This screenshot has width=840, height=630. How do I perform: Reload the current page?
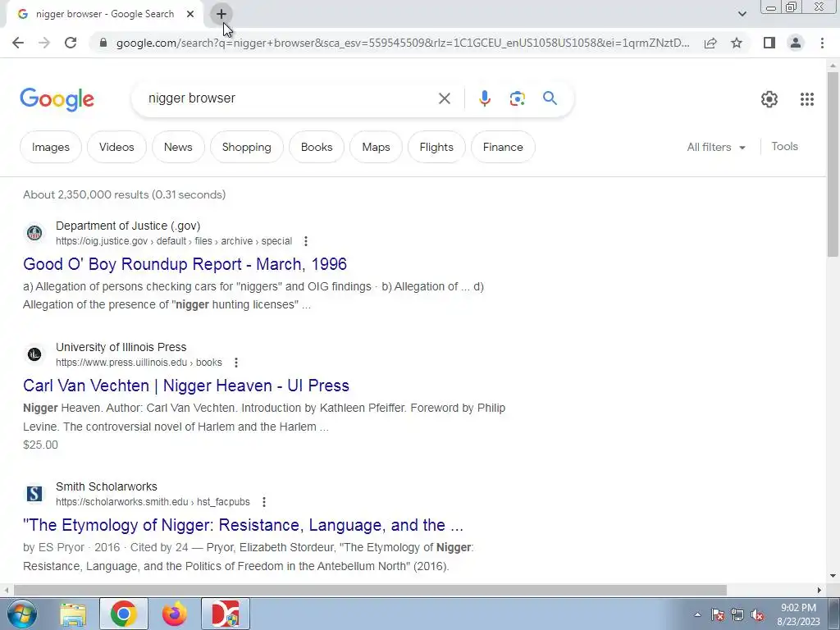click(71, 43)
